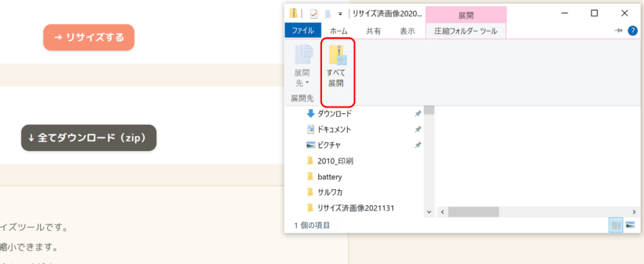Click the properties checkmark icon in the title bar

(x=313, y=14)
